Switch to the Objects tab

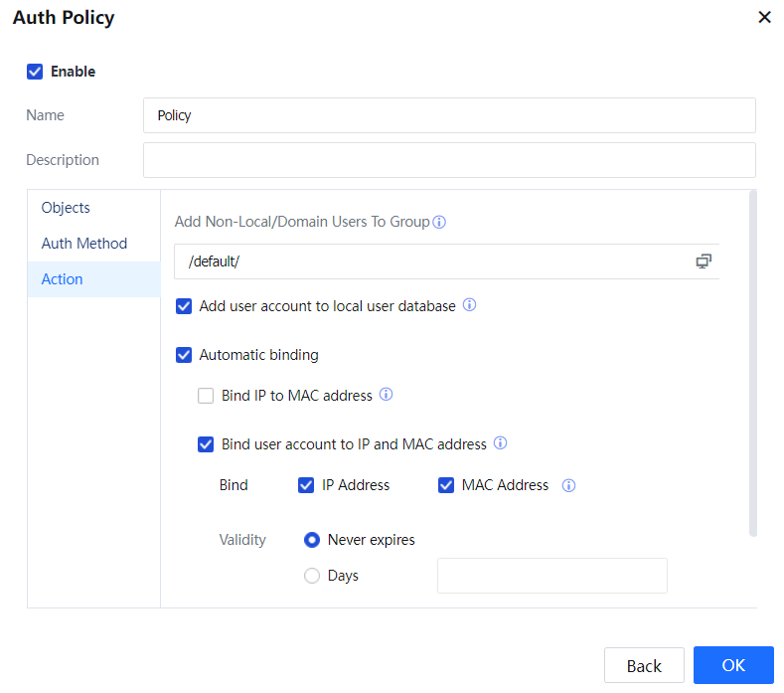(x=66, y=208)
